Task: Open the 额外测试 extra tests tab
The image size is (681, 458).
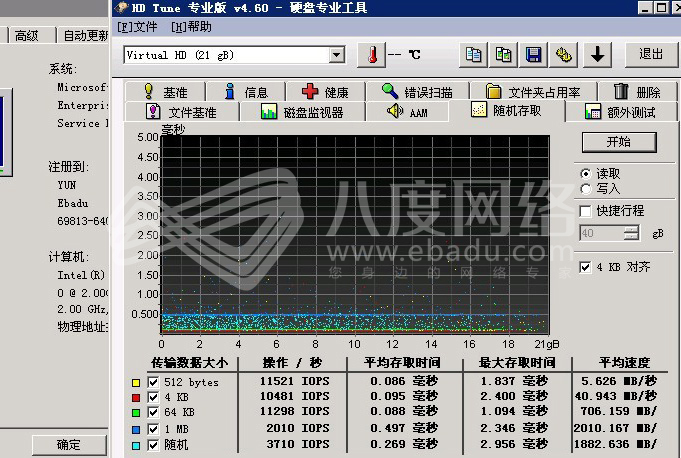Action: (621, 112)
